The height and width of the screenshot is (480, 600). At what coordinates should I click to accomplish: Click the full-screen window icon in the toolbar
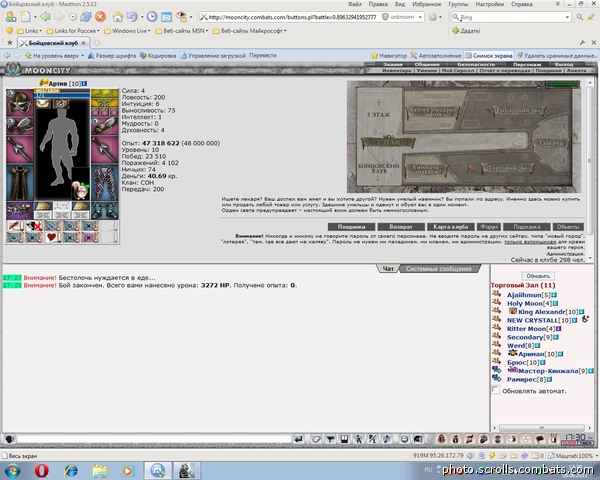(x=166, y=17)
